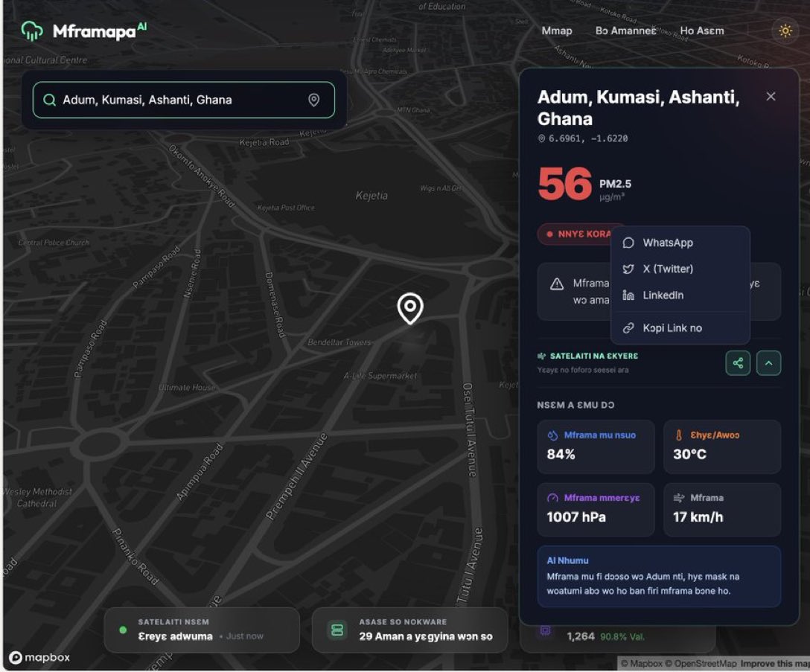Click the 56 PM2.5 reading
Screen dimensions: 810x672
[x=564, y=185]
